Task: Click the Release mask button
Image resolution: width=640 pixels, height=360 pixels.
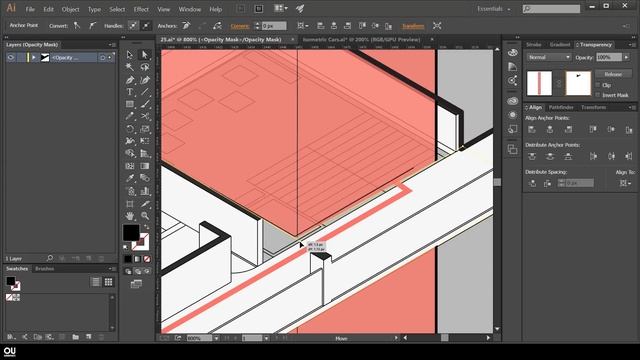Action: pos(613,74)
